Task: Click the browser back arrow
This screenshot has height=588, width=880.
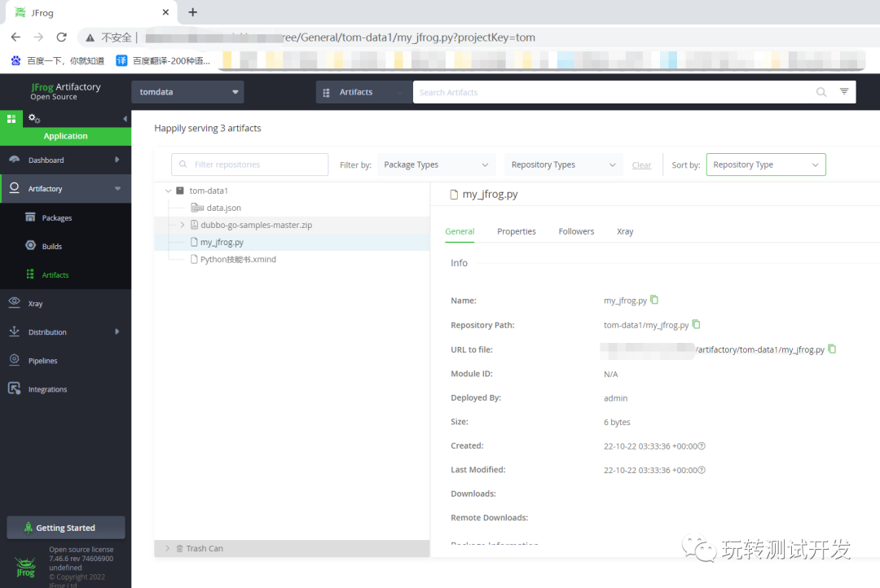Action: point(15,37)
